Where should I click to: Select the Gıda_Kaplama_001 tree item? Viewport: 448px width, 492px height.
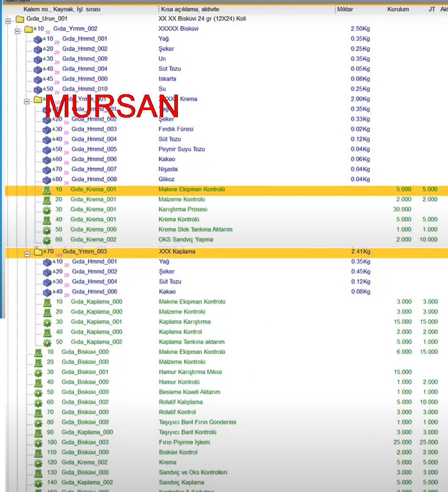pos(96,321)
